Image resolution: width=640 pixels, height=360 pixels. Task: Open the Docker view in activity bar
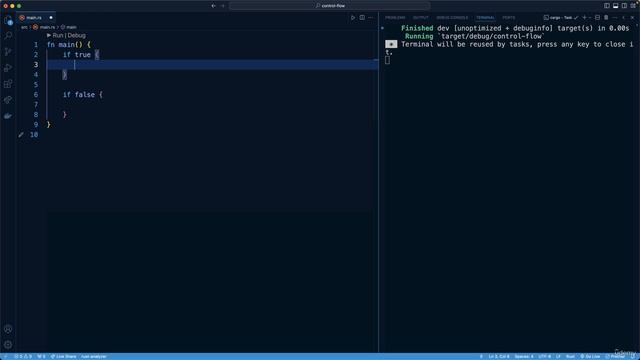[x=8, y=116]
